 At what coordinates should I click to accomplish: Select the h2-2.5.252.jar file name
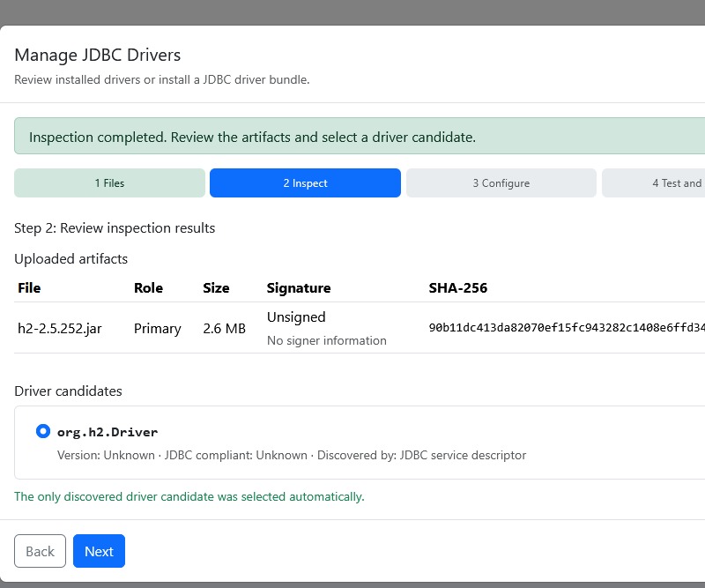tap(60, 329)
